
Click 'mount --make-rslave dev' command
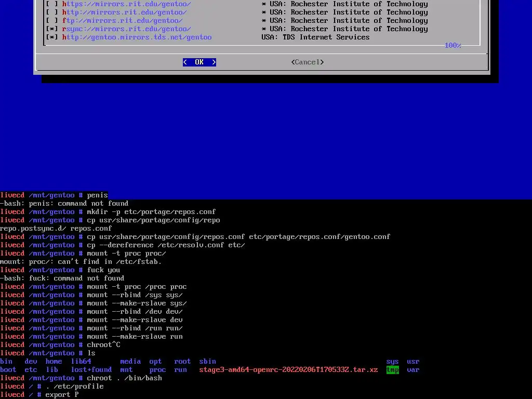pos(135,320)
